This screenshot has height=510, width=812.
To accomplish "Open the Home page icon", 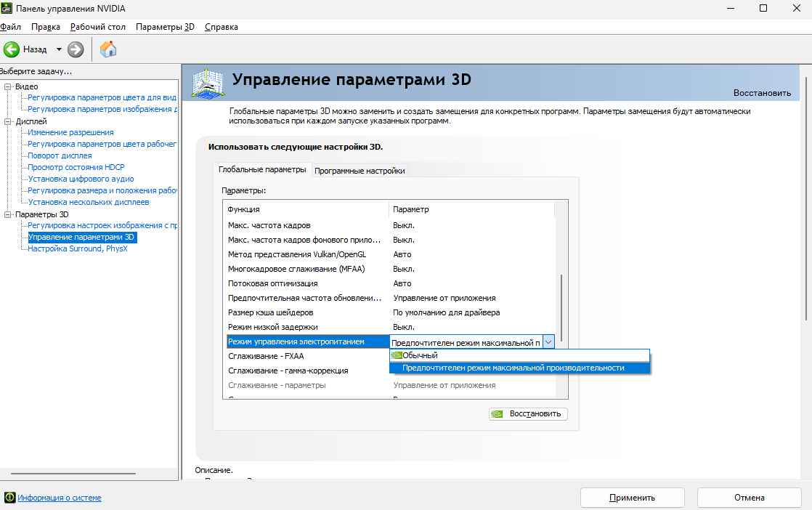I will pos(107,49).
